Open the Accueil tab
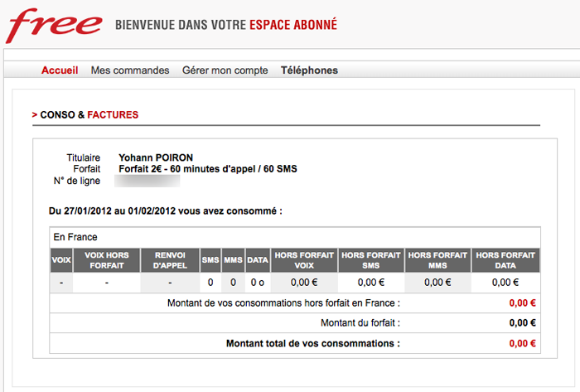Screen dimensions: 580x392 click(x=60, y=70)
